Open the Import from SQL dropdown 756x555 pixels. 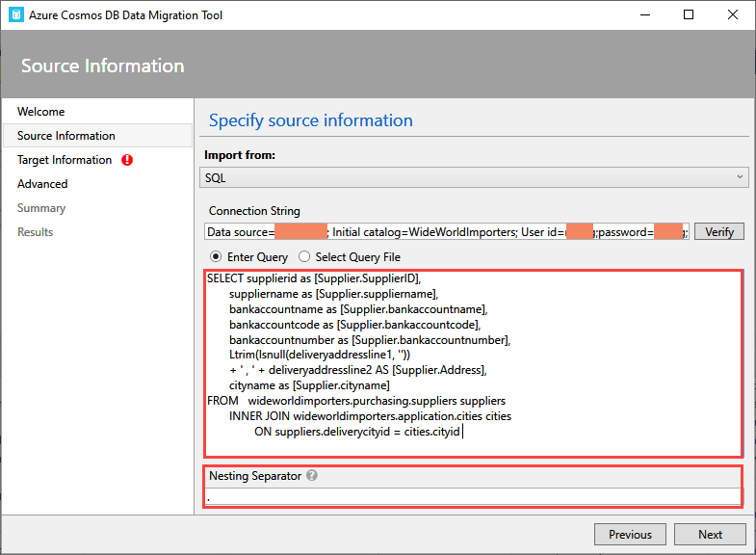pos(476,177)
